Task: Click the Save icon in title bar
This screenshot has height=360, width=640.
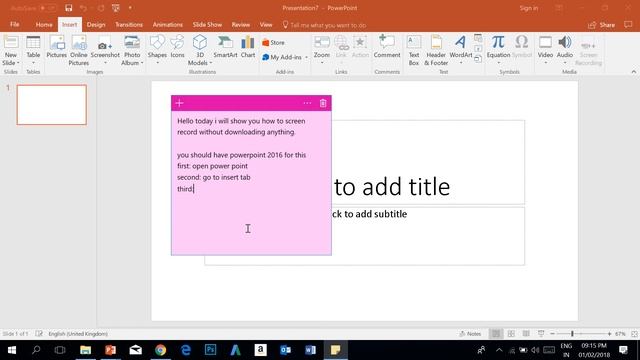Action: coord(69,8)
